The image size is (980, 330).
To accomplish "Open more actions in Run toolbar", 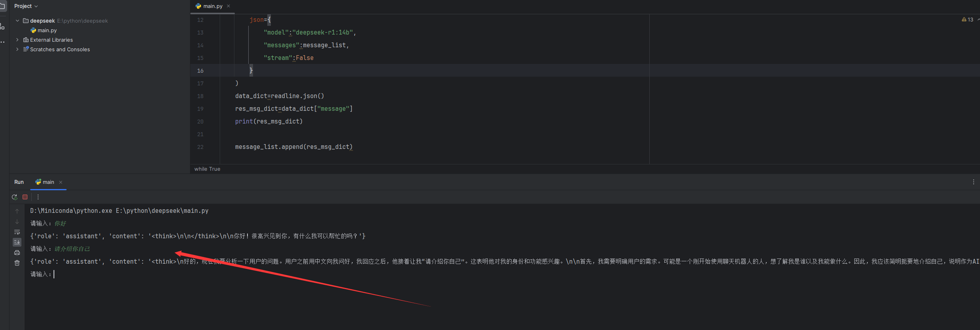I will click(x=38, y=197).
